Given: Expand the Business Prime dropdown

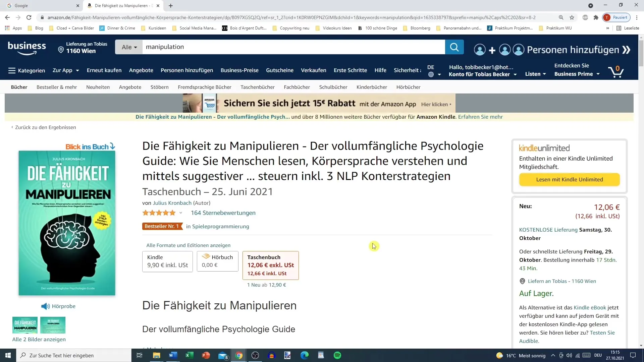Looking at the screenshot, I should (577, 74).
